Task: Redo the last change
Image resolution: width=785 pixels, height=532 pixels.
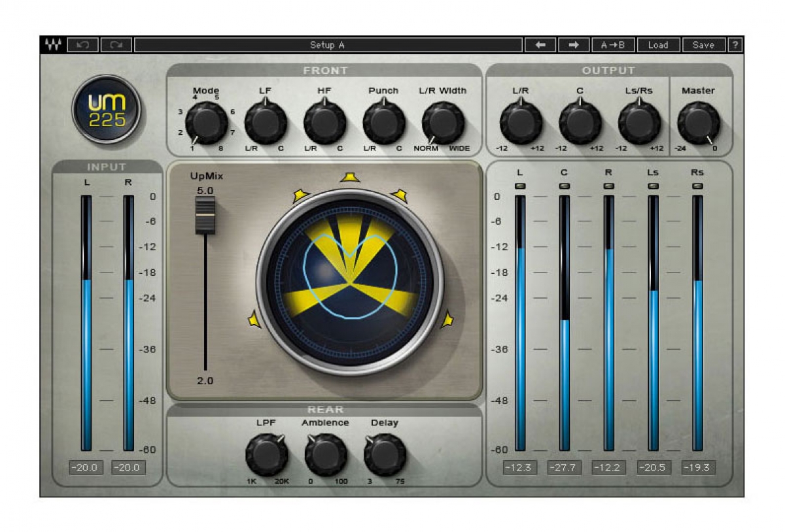Action: point(116,45)
